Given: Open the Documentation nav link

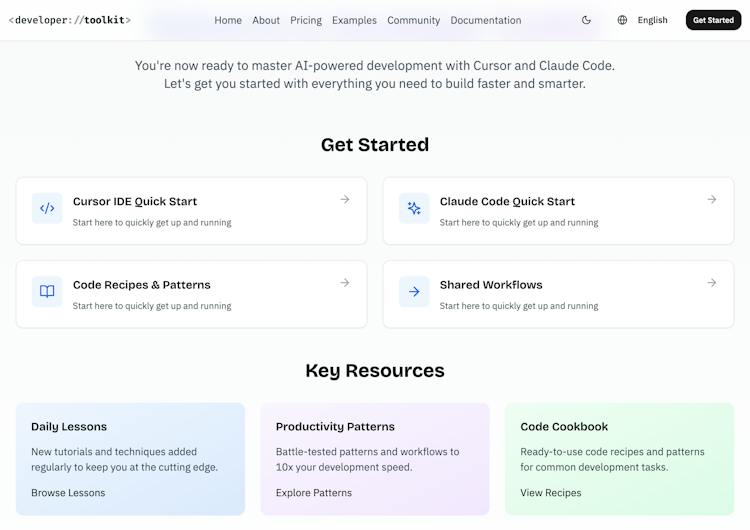Looking at the screenshot, I should coord(486,20).
